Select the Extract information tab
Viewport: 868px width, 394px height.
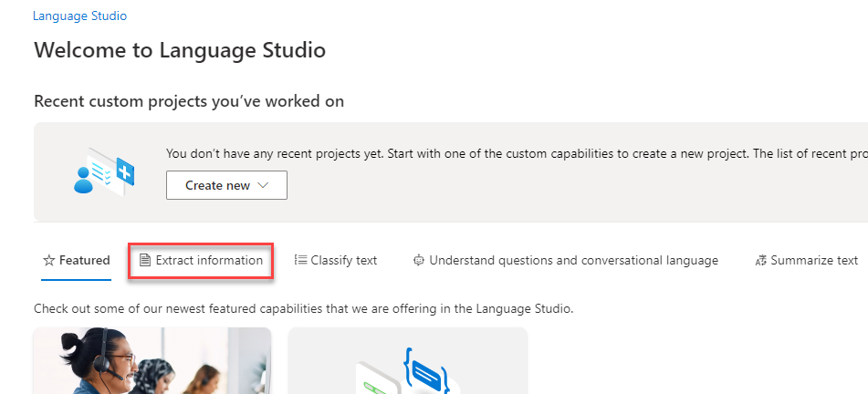tap(202, 260)
